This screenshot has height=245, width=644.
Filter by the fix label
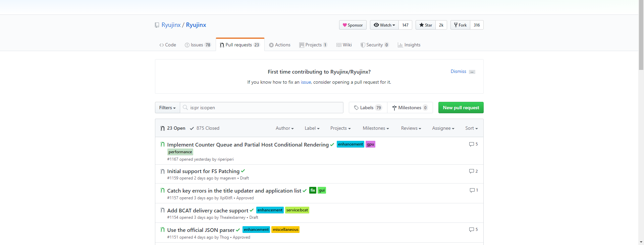point(313,190)
